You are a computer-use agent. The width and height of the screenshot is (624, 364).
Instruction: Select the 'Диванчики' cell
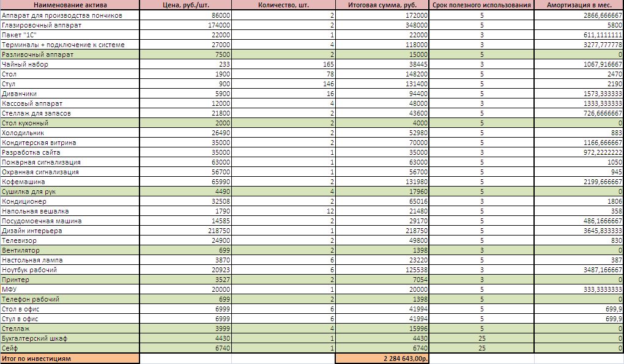click(x=70, y=94)
